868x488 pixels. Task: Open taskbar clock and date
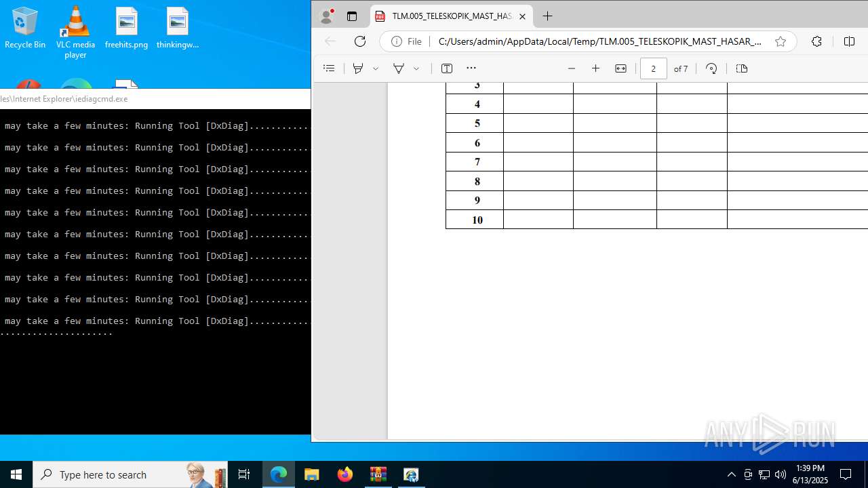coord(810,474)
